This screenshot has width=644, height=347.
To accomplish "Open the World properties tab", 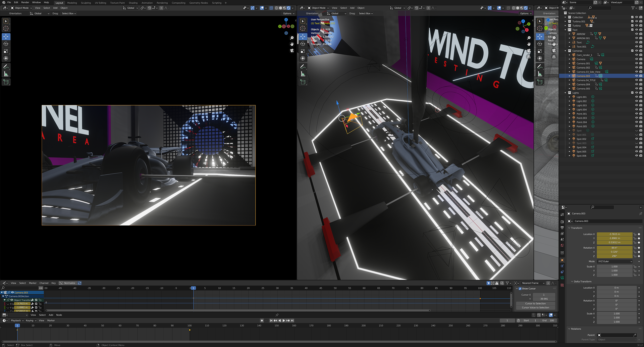I will (x=562, y=245).
